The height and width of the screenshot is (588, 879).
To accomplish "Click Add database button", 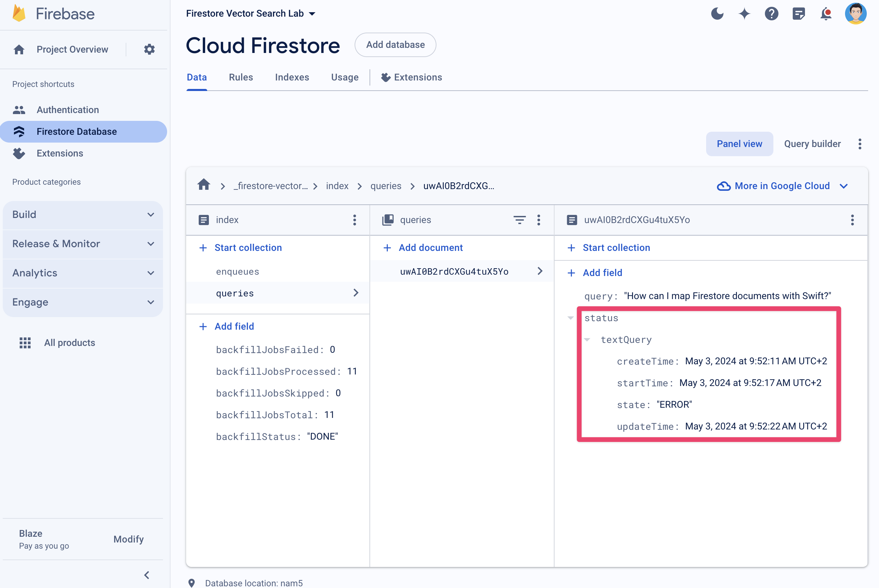I will 395,44.
